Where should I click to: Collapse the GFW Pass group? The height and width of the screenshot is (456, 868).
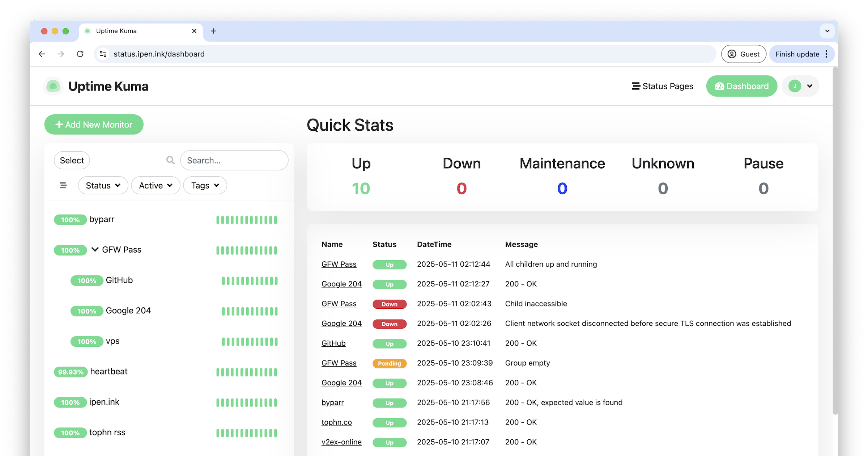[x=95, y=250]
